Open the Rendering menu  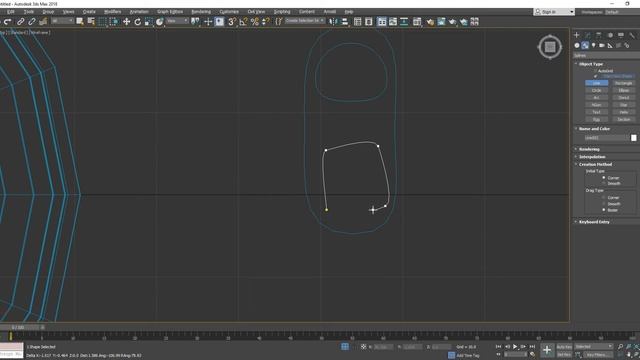tap(201, 12)
